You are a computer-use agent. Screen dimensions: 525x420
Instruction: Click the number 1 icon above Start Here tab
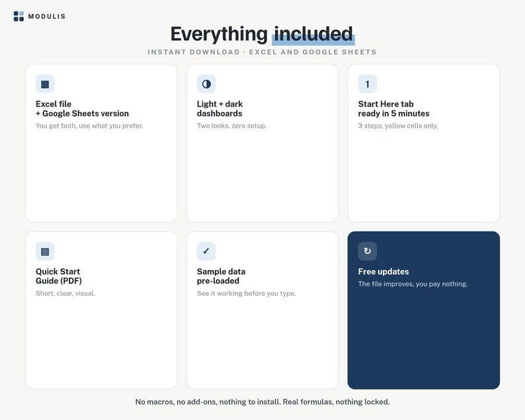pyautogui.click(x=367, y=84)
